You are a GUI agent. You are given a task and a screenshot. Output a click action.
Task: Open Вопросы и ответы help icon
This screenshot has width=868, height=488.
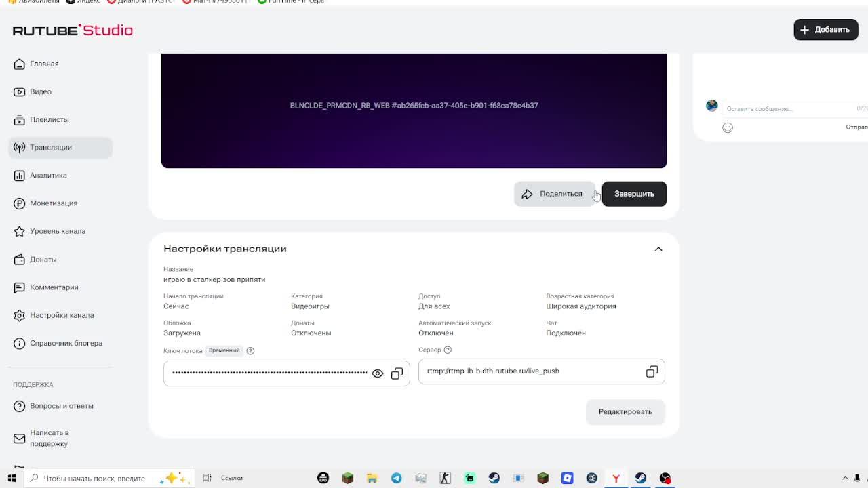19,406
